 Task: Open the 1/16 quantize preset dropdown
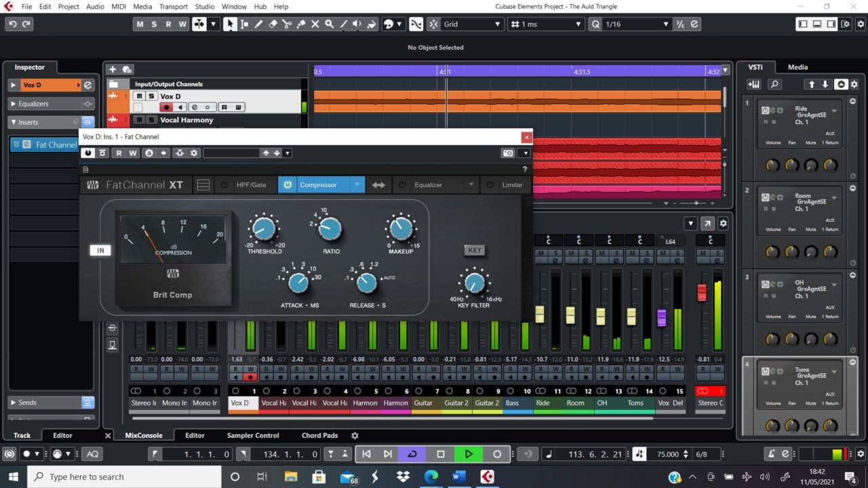637,24
